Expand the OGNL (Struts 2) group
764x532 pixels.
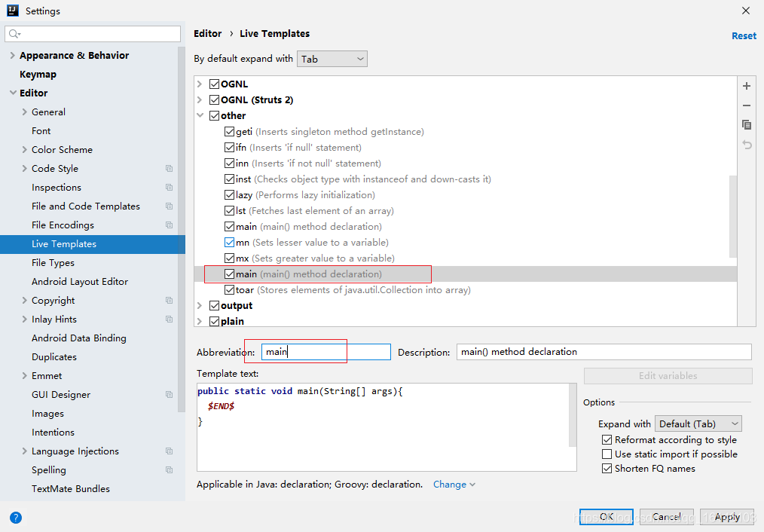tap(200, 100)
